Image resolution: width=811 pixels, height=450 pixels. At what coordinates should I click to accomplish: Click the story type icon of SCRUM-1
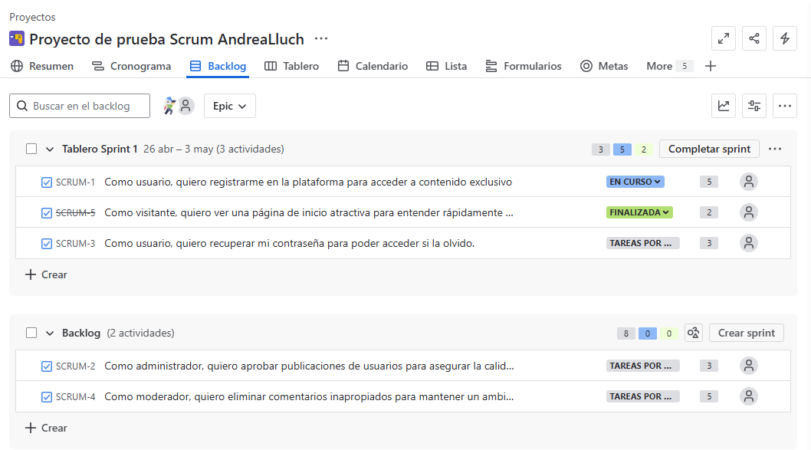47,182
